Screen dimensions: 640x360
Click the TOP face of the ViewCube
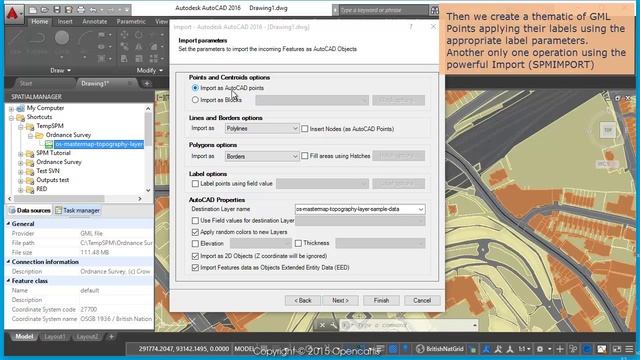pyautogui.click(x=608, y=130)
